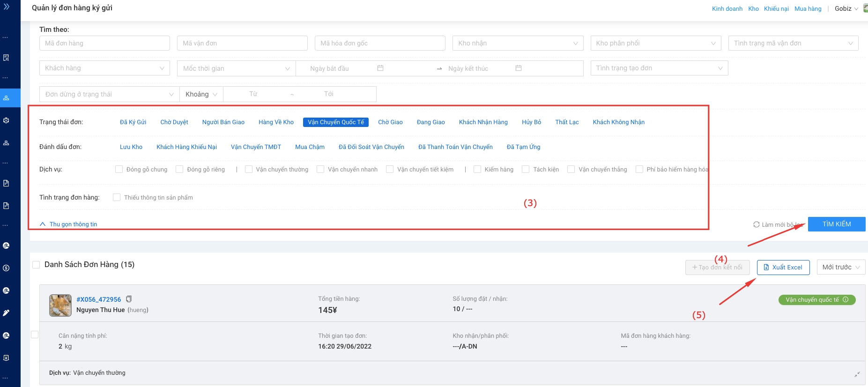
Task: Click the pencil edit icon in sidebar
Action: click(x=6, y=313)
